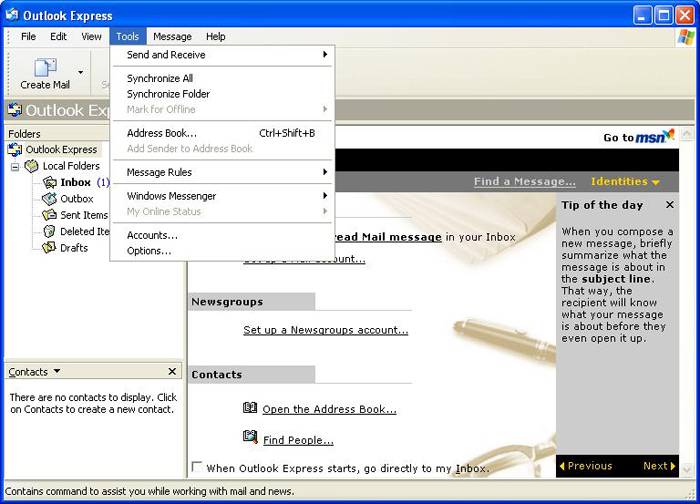Expand the Send and Receive submenu
700x504 pixels.
pos(222,55)
